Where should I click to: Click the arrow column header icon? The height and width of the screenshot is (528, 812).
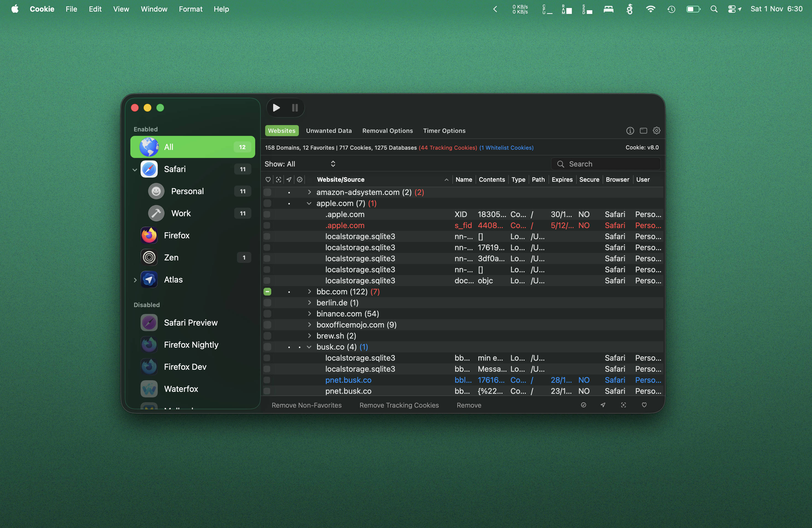pos(289,179)
